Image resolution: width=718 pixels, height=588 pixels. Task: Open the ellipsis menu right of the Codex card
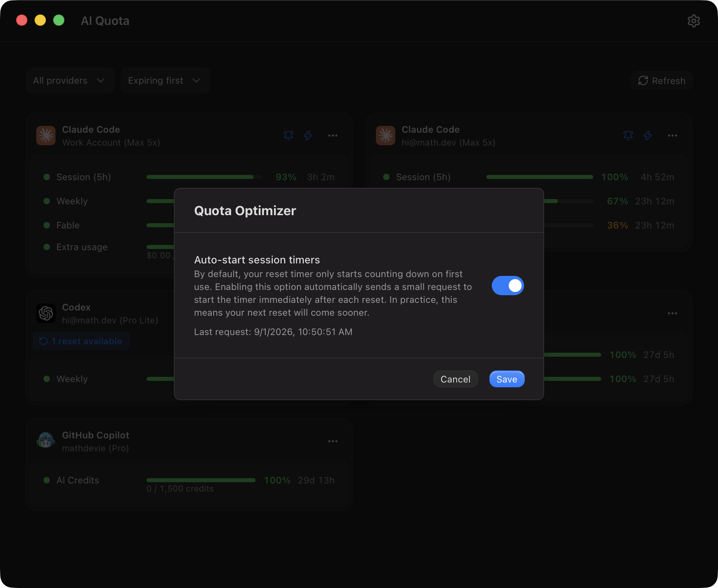(x=673, y=313)
